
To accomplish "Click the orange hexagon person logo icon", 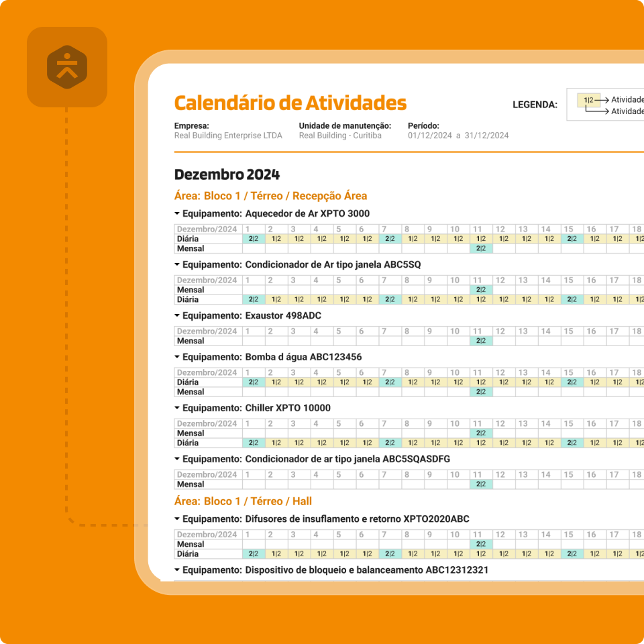I will coord(67,67).
